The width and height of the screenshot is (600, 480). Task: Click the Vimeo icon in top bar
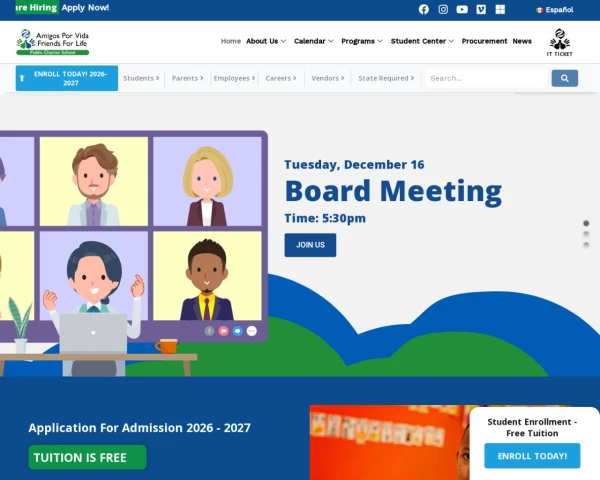pyautogui.click(x=481, y=9)
